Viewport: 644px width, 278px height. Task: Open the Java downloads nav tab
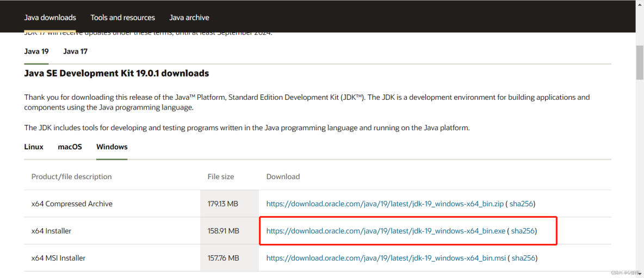(50, 17)
